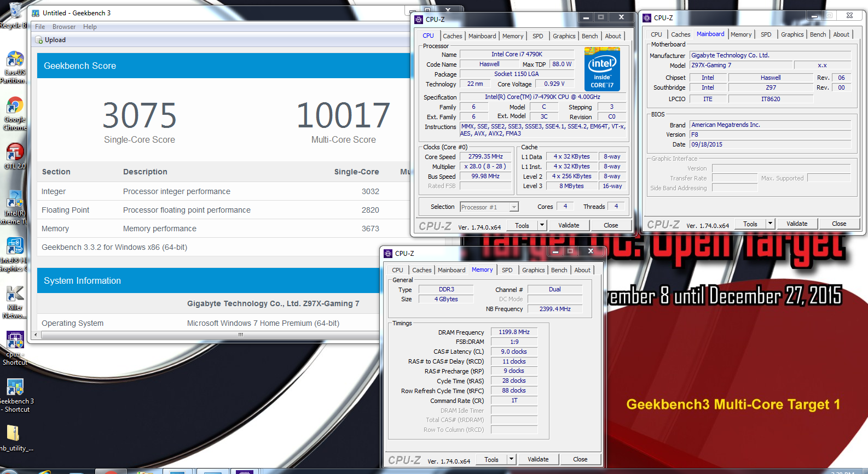Click the Tools button in CPU-Z CPU window

[x=522, y=225]
